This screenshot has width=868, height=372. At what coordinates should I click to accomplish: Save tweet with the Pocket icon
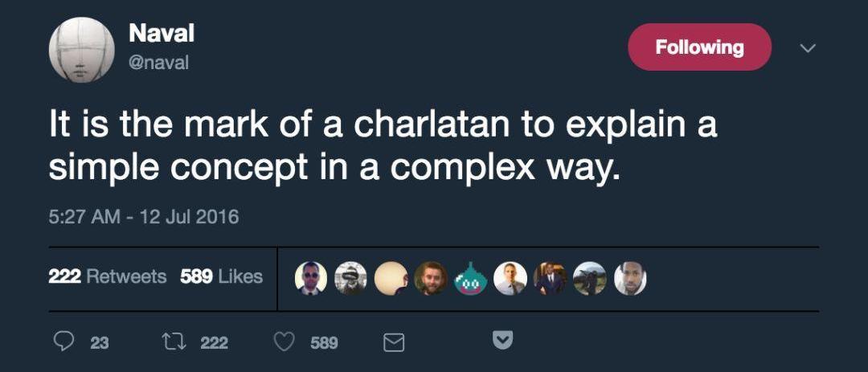pyautogui.click(x=502, y=341)
